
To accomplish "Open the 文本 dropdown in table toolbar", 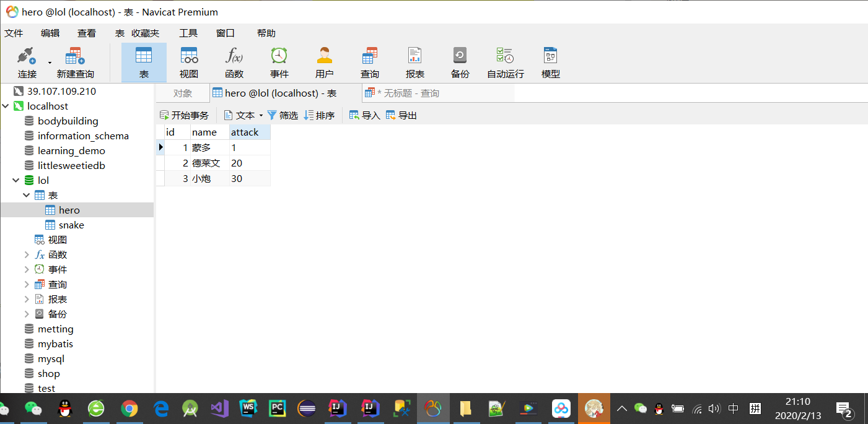I will 243,115.
